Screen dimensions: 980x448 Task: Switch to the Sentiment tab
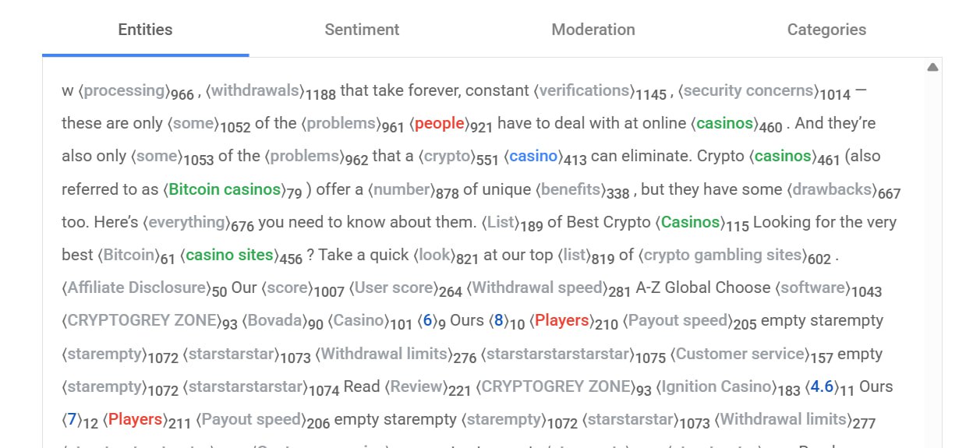362,30
